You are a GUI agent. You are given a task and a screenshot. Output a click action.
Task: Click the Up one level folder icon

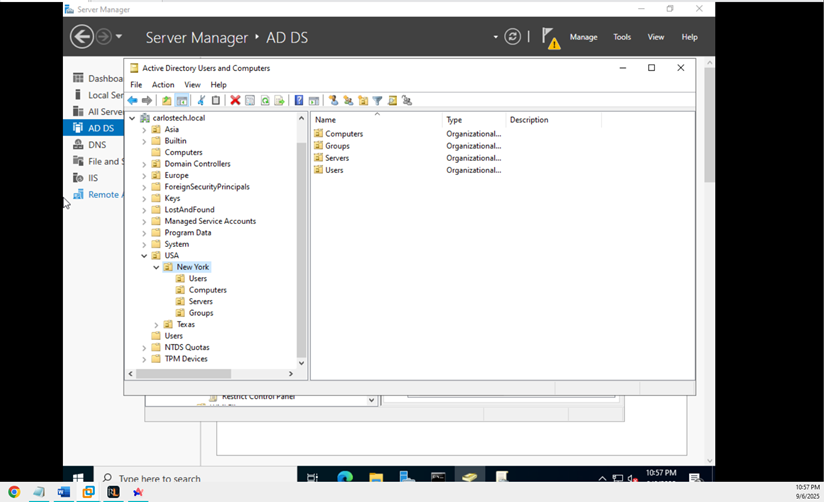point(167,101)
